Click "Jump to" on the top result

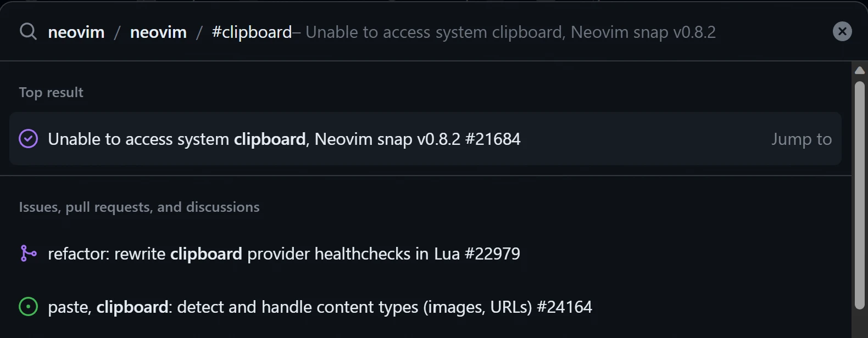801,139
